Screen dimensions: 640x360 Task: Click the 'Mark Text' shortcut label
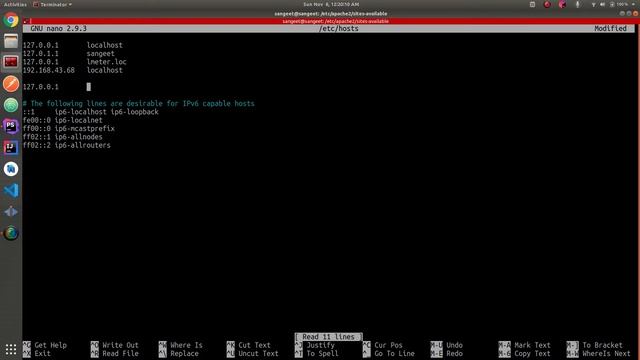click(532, 345)
